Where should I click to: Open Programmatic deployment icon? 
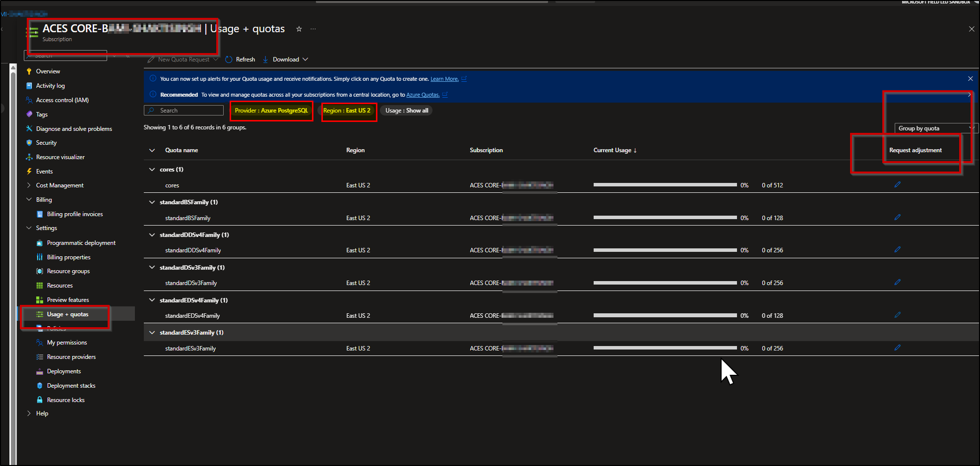tap(40, 243)
